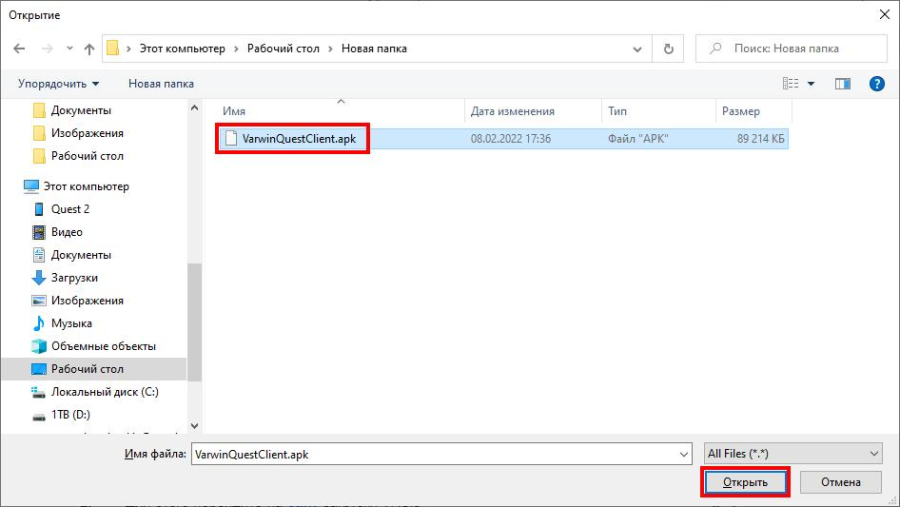Go up one folder level

click(x=89, y=48)
